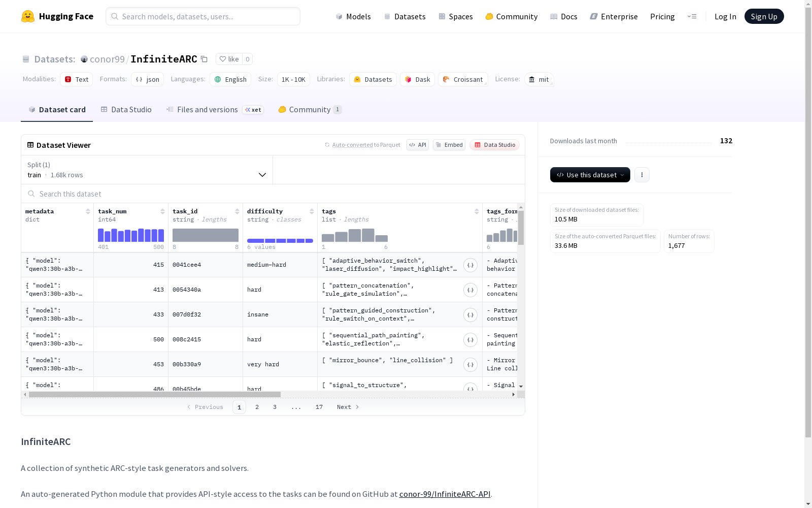Click the Embed button

[x=449, y=145]
